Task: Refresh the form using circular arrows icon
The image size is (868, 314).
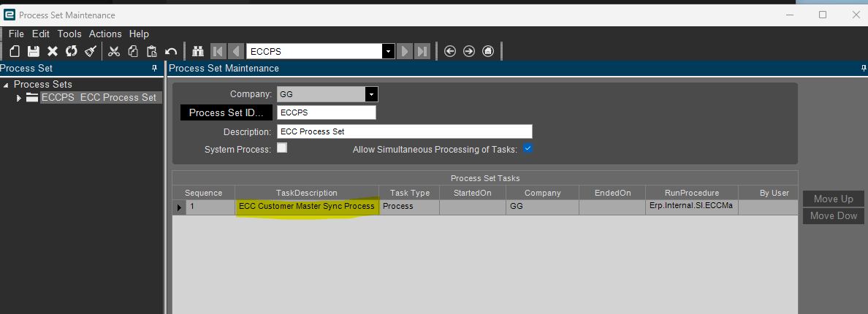Action: [x=72, y=51]
